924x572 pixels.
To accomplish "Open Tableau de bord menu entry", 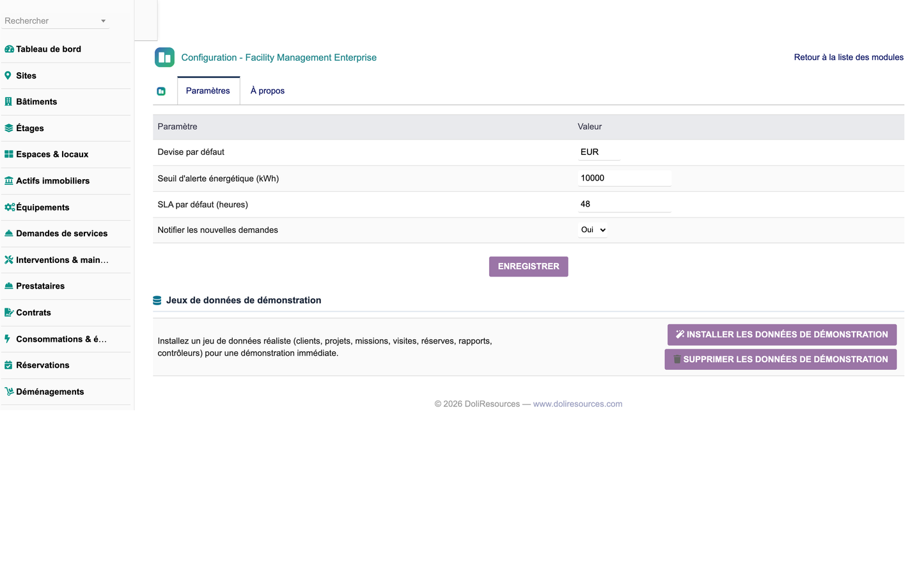I will pyautogui.click(x=49, y=49).
